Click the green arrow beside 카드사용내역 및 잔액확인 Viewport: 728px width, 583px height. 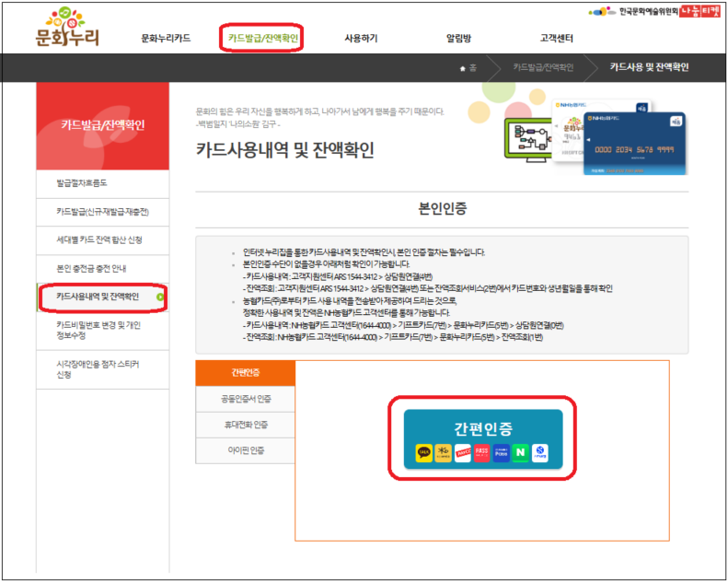pos(160,297)
